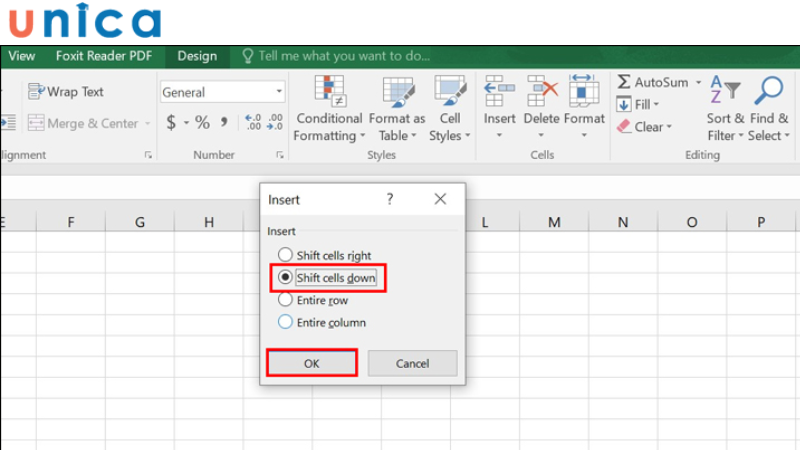Expand Delete cells dropdown arrow
The height and width of the screenshot is (450, 800).
[x=541, y=135]
